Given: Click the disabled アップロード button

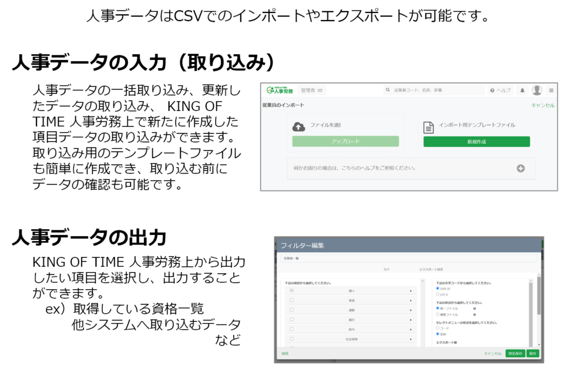Looking at the screenshot, I should [x=346, y=141].
